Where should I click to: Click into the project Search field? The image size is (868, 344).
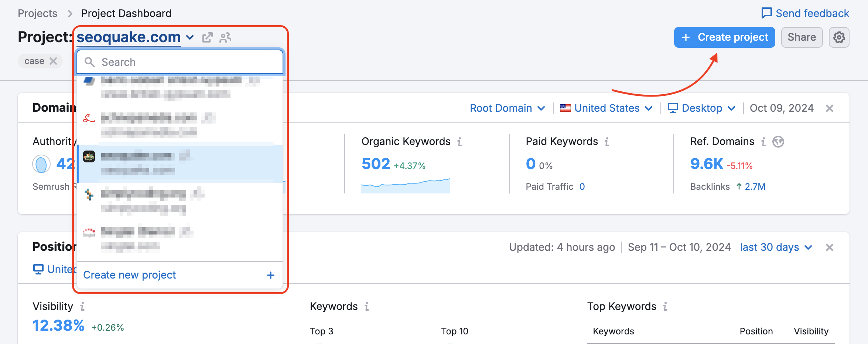180,62
